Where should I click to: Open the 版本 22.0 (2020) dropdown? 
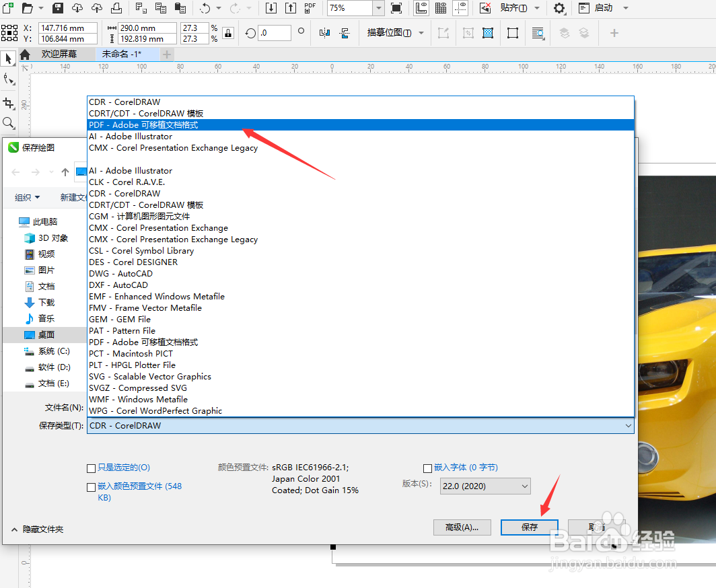[x=485, y=486]
